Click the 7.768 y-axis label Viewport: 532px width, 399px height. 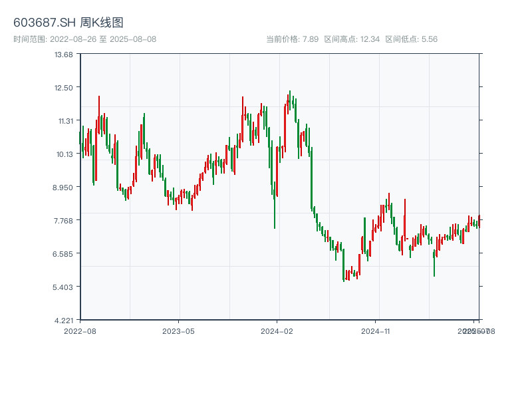coord(64,220)
